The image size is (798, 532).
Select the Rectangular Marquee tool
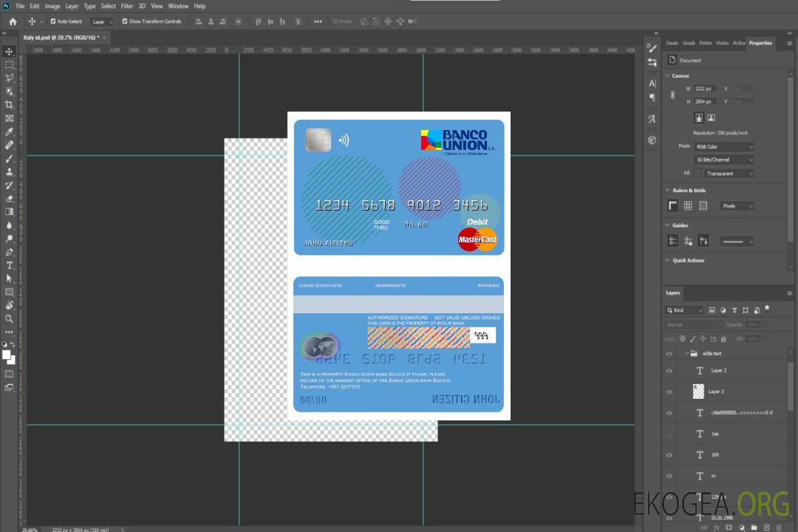click(x=9, y=65)
